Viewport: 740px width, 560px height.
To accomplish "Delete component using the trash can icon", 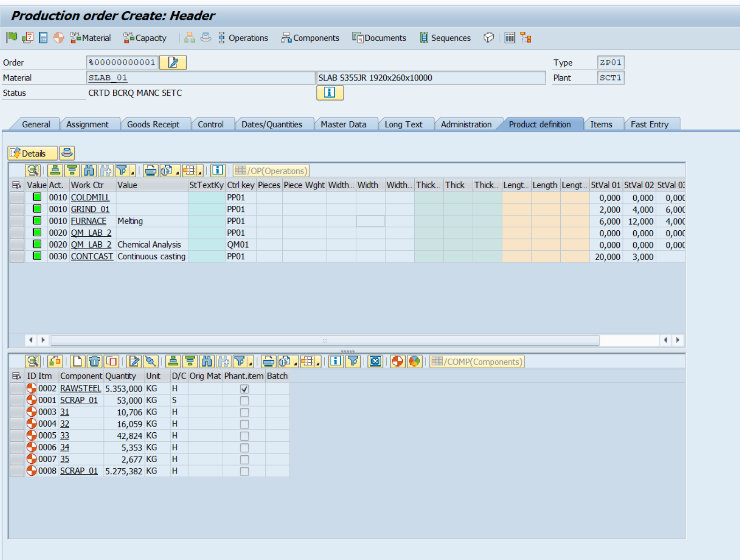I will coord(95,361).
